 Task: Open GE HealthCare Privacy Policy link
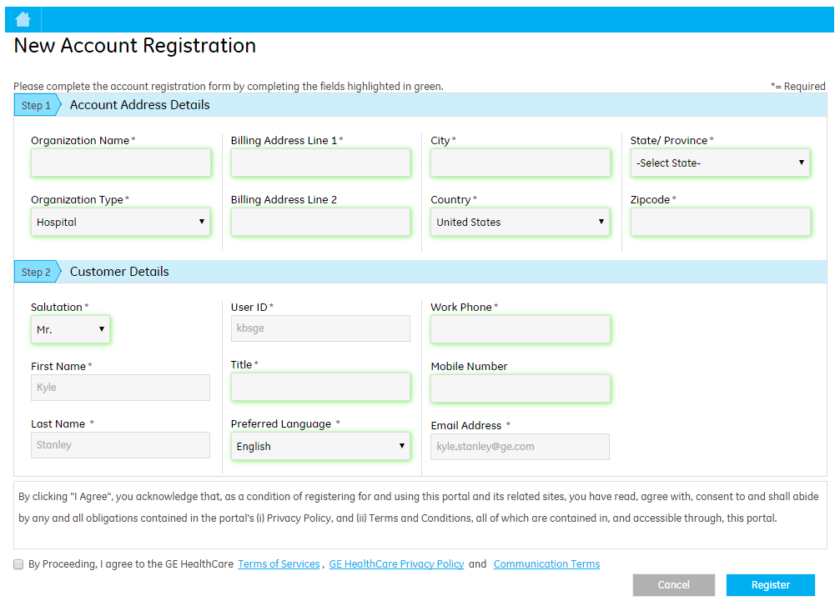point(396,564)
